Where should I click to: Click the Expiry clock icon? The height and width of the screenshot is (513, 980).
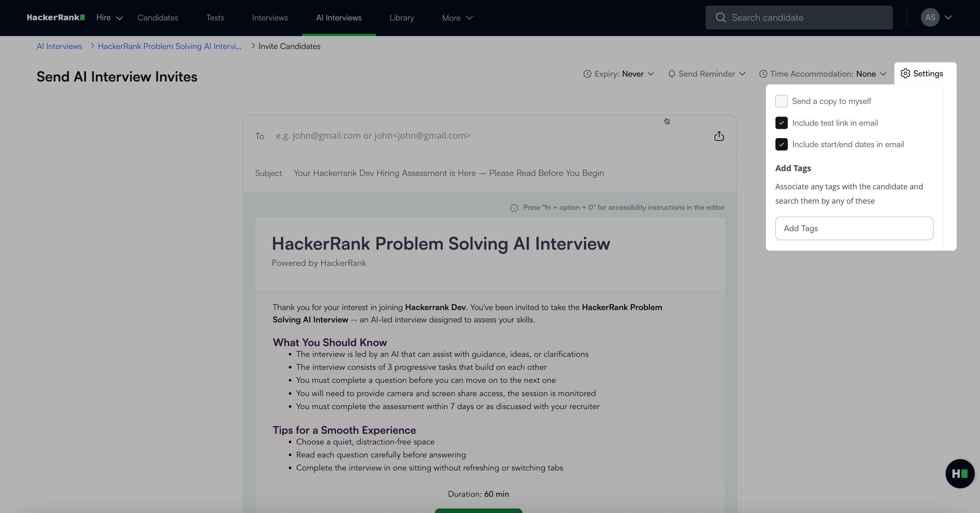(587, 74)
